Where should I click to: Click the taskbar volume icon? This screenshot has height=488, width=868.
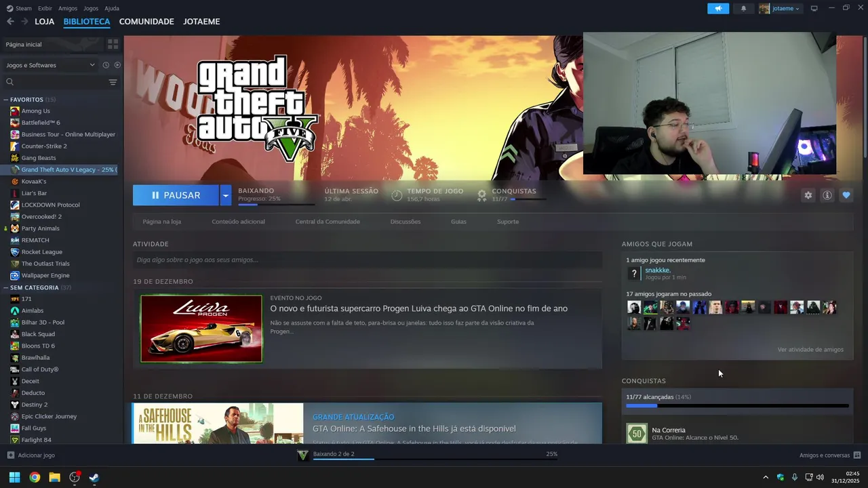click(x=820, y=477)
